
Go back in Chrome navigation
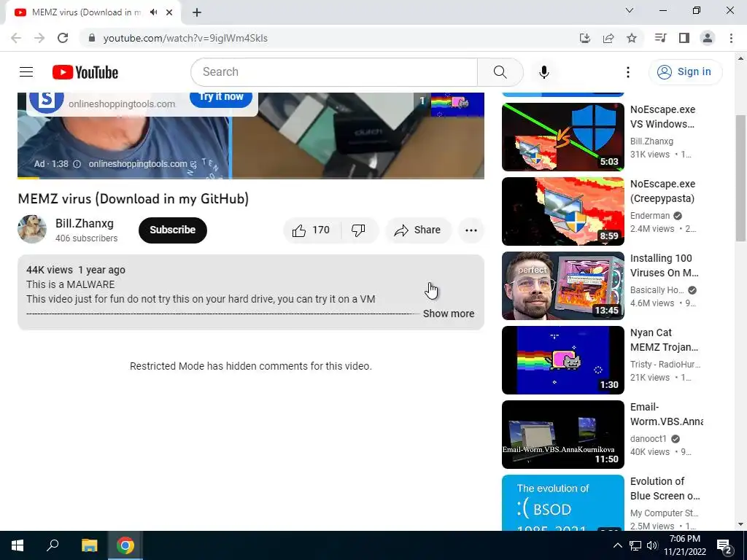(16, 38)
